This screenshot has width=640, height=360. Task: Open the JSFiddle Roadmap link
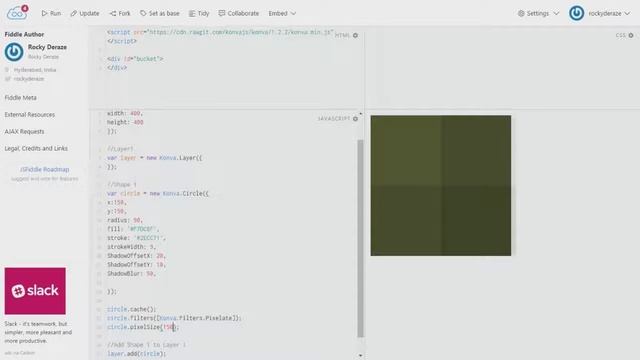(44, 169)
